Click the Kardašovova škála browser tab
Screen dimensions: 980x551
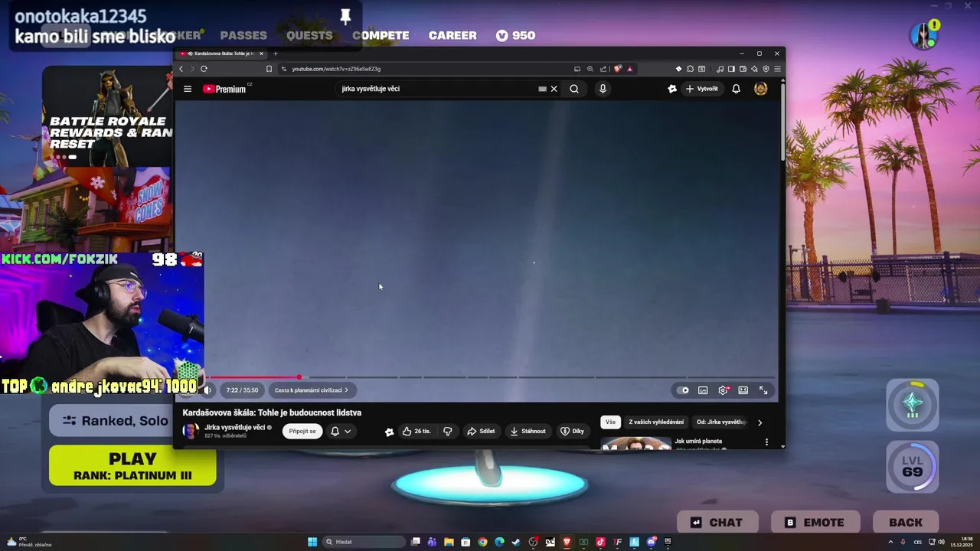click(220, 54)
